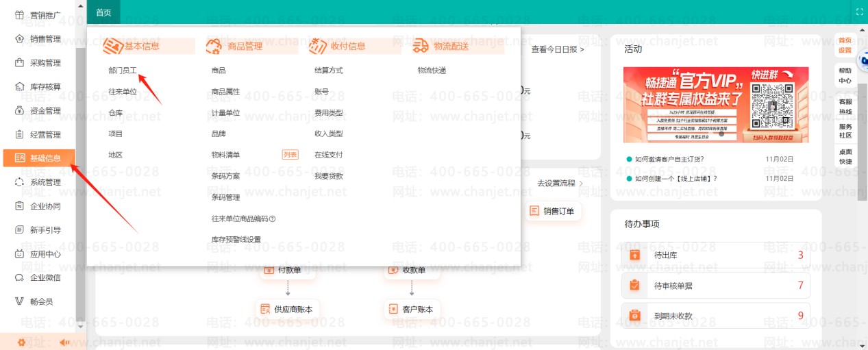Click the 应用中心 sidebar icon
Viewport: 868px width, 350px height.
pos(19,254)
